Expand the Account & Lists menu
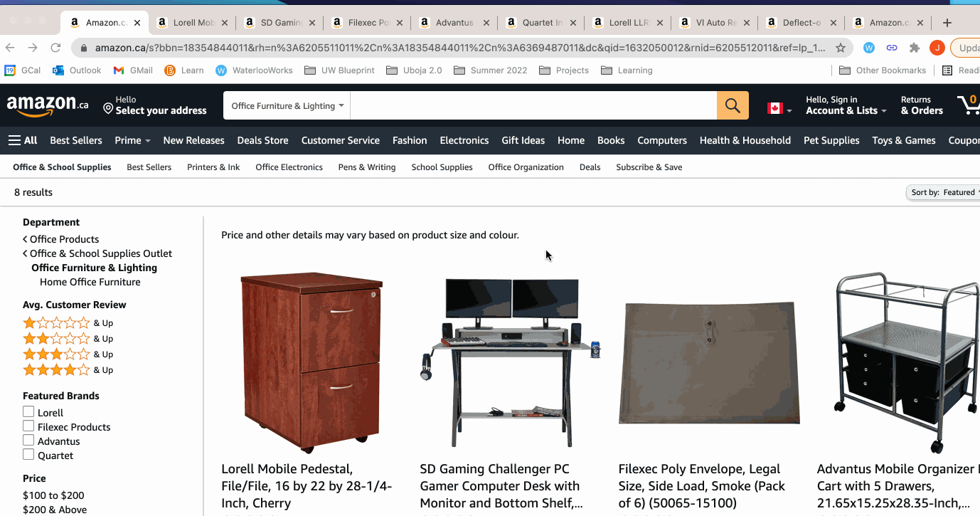This screenshot has height=516, width=980. tap(846, 105)
